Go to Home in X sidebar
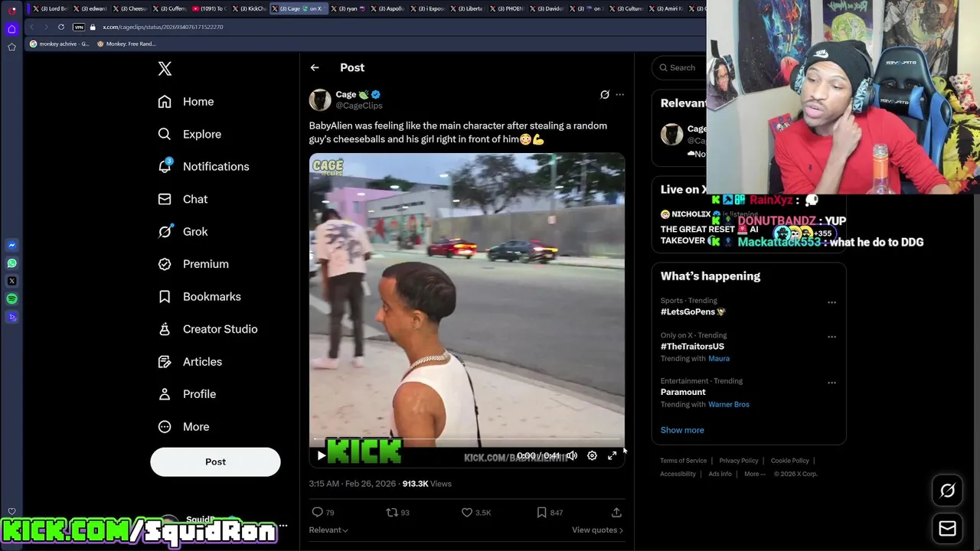 pyautogui.click(x=186, y=102)
